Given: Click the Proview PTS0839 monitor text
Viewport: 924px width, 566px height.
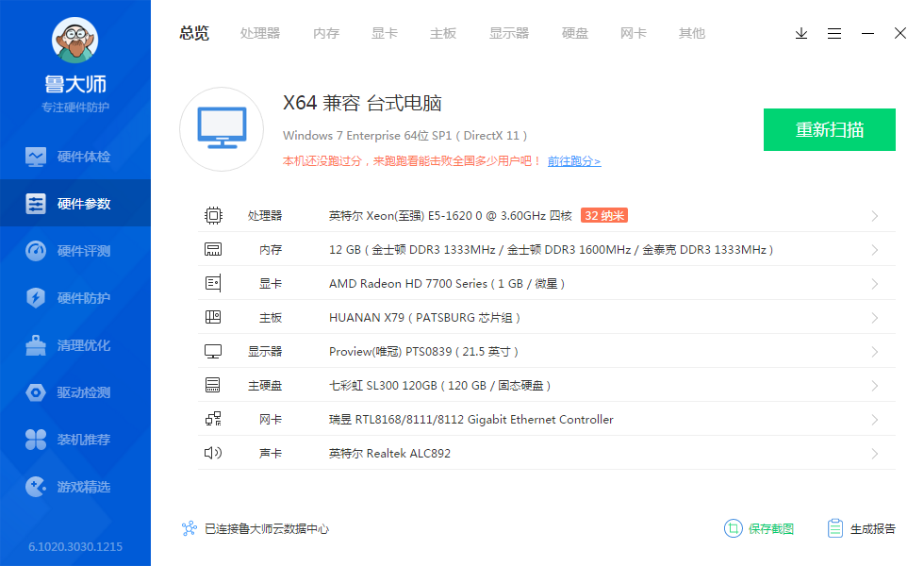Looking at the screenshot, I should coord(423,352).
